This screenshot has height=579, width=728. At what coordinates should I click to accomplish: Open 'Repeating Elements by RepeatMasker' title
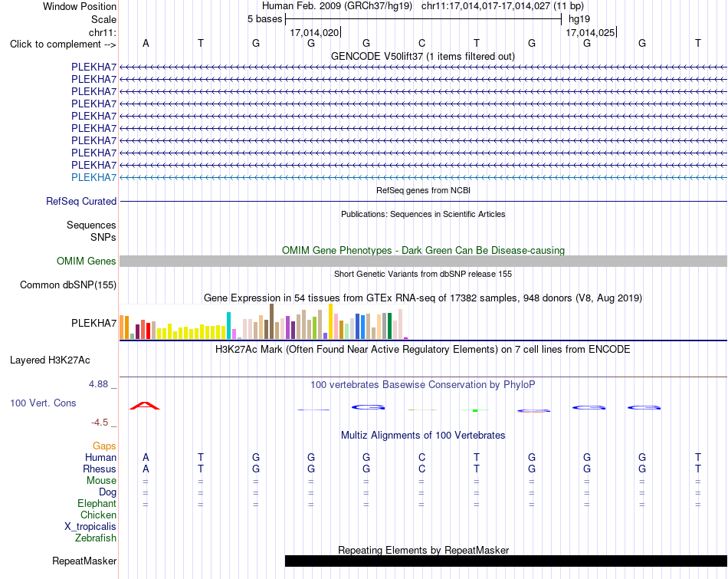423,550
